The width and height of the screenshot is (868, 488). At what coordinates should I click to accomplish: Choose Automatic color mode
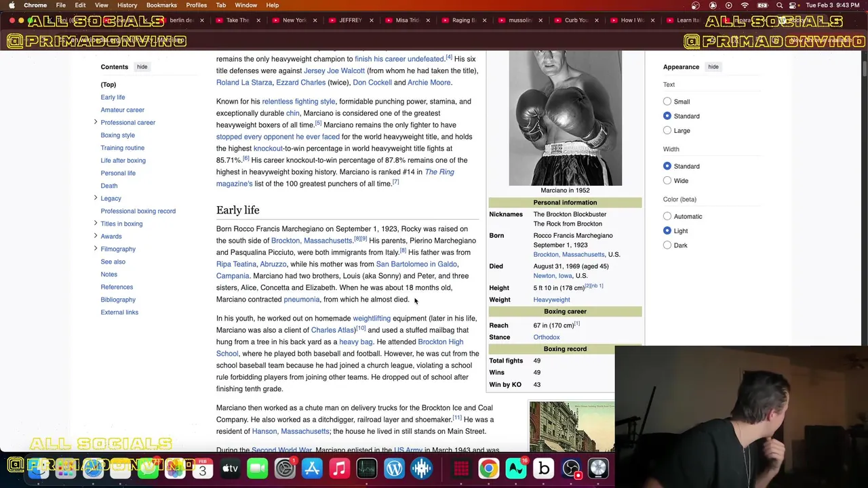pyautogui.click(x=667, y=216)
